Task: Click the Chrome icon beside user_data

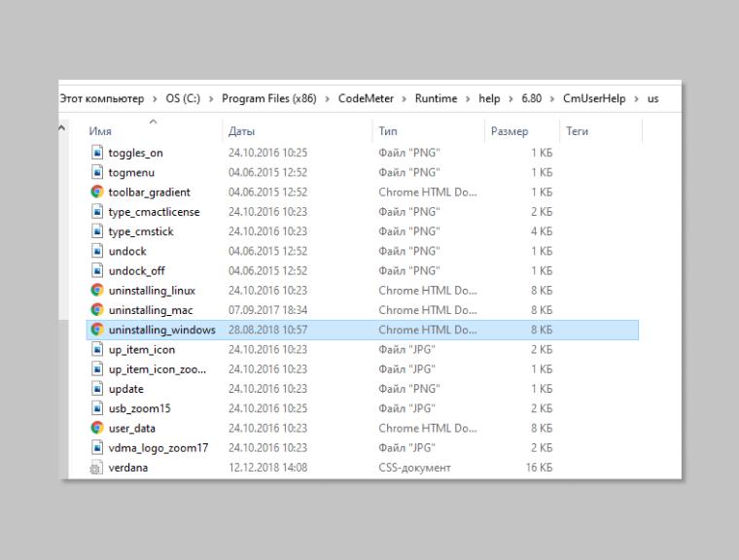Action: [96, 428]
